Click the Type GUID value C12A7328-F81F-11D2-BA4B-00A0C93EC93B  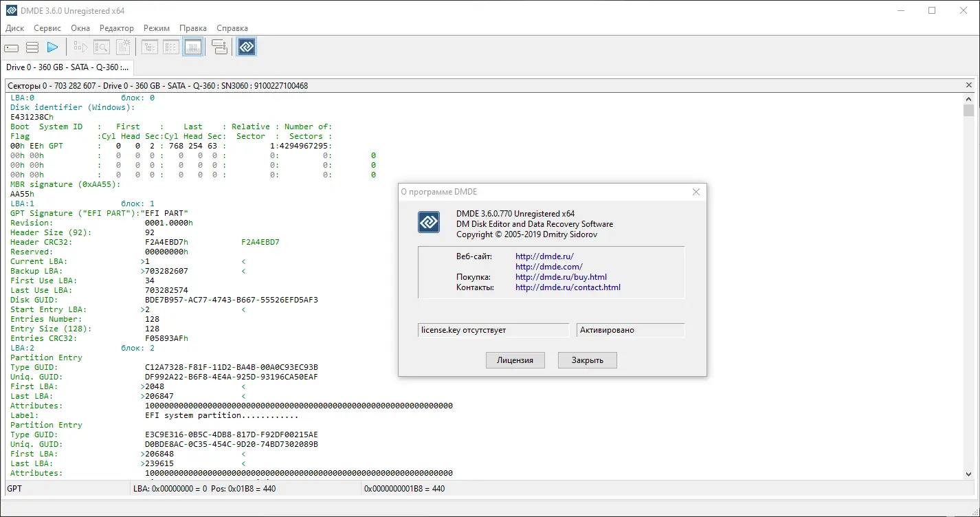point(232,367)
